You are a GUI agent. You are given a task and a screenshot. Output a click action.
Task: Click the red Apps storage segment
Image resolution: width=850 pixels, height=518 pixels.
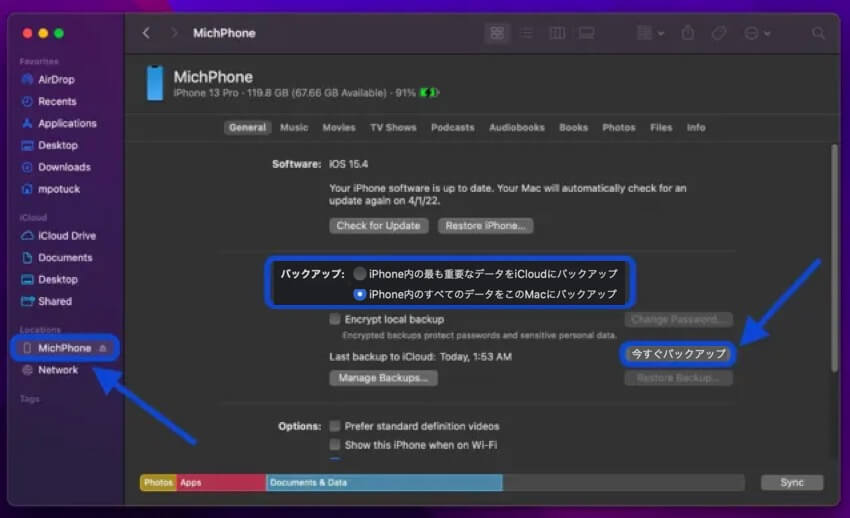click(x=221, y=482)
